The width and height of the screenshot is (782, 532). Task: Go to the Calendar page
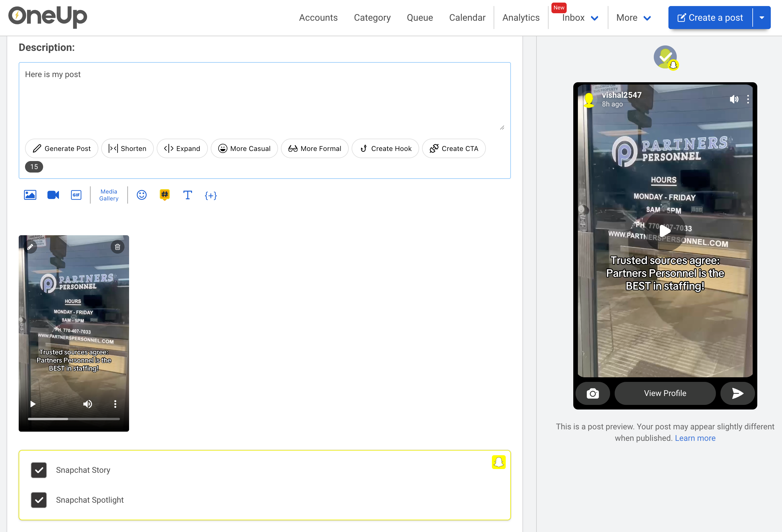point(467,18)
